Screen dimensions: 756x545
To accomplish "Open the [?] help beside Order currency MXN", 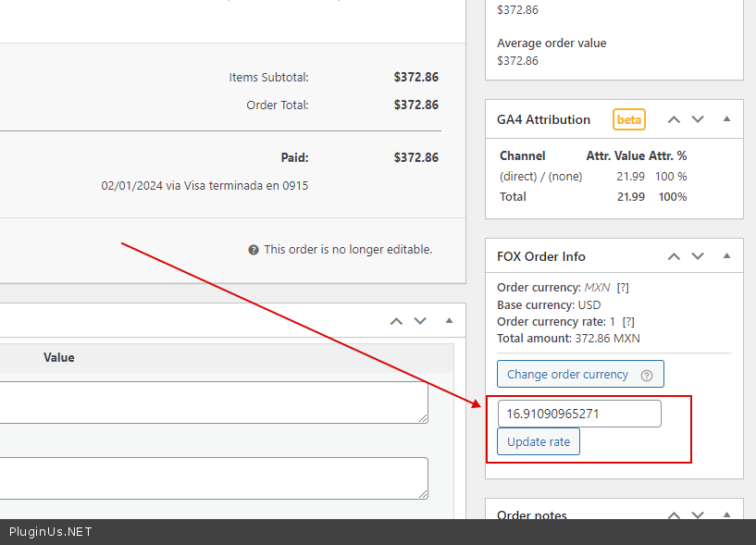I will click(623, 288).
